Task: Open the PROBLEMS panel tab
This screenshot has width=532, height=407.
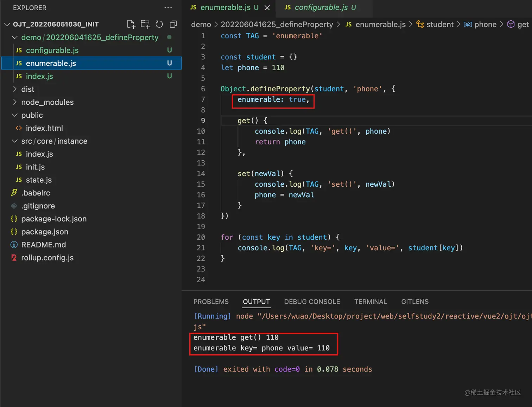Action: tap(211, 302)
